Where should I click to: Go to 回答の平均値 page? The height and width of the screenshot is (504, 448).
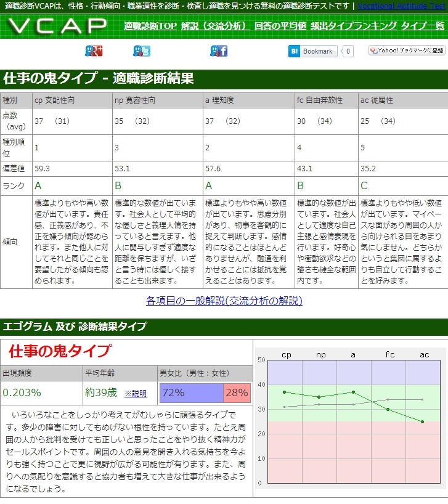point(280,26)
